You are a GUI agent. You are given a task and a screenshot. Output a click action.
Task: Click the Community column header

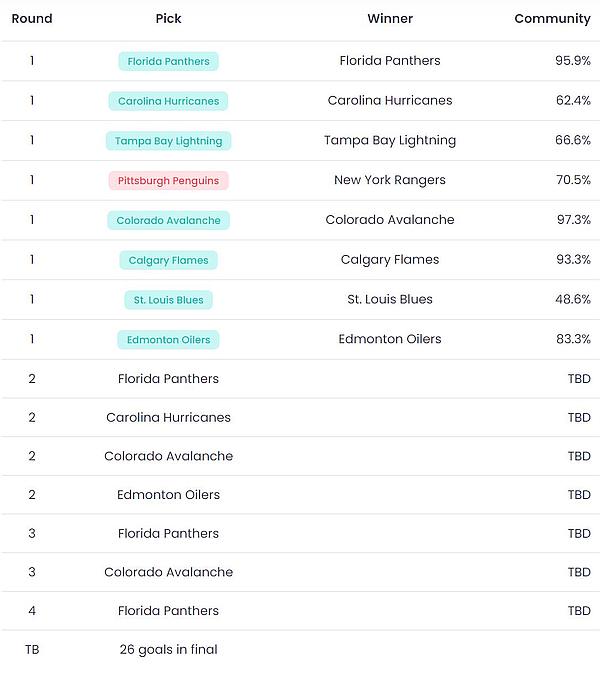pyautogui.click(x=552, y=19)
